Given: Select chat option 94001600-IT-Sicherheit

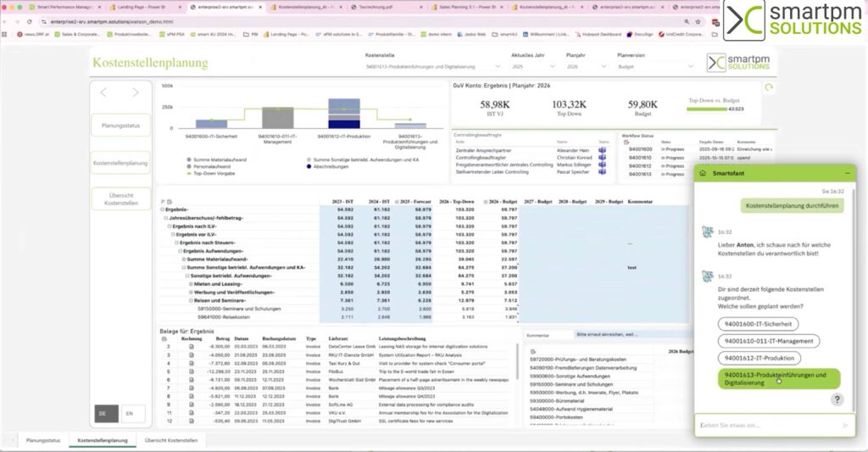Looking at the screenshot, I should [759, 323].
